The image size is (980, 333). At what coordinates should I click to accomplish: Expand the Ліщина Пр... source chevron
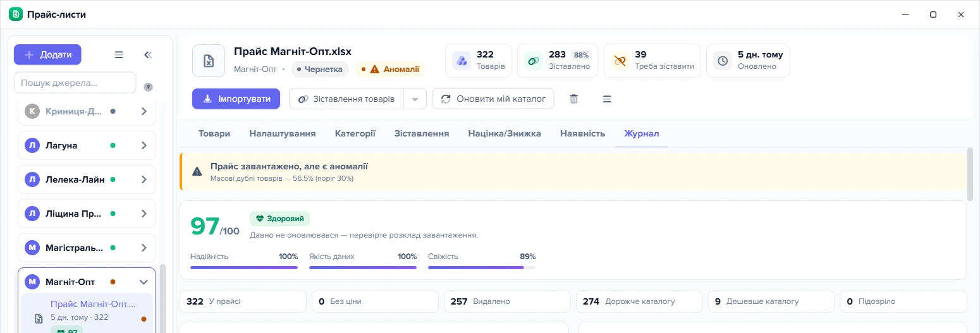pos(144,214)
